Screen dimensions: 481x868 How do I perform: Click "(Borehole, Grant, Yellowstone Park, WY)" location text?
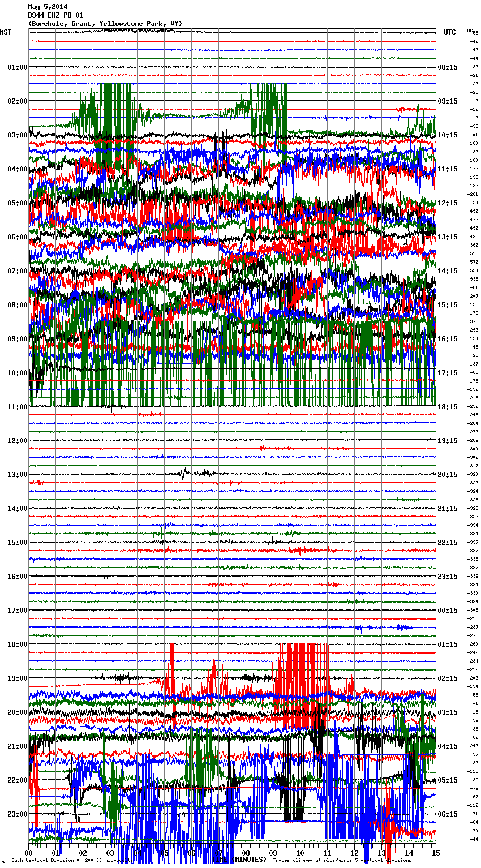tap(105, 24)
